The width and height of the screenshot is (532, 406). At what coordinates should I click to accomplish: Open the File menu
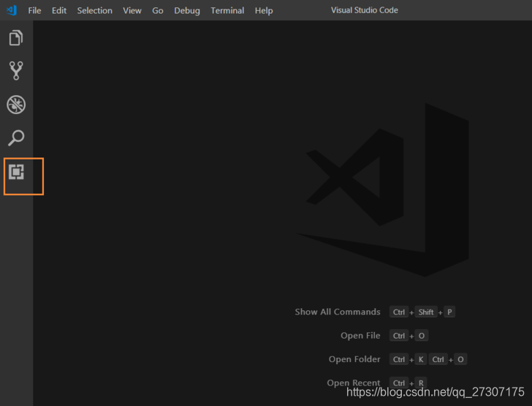click(x=34, y=10)
